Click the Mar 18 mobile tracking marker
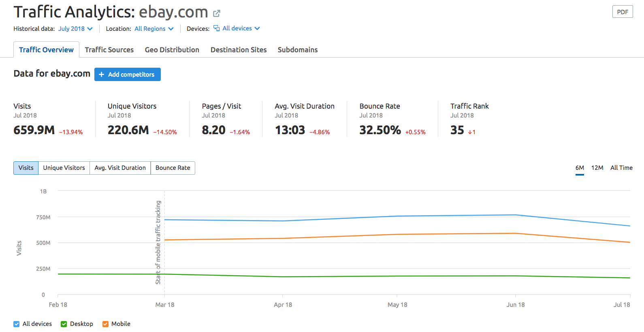This screenshot has width=644, height=332. pos(158,242)
